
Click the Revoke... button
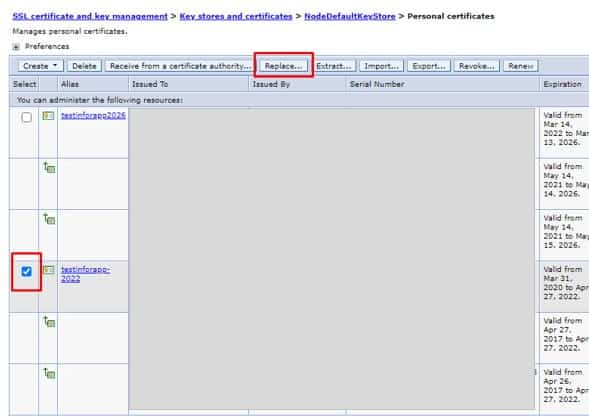pyautogui.click(x=477, y=66)
